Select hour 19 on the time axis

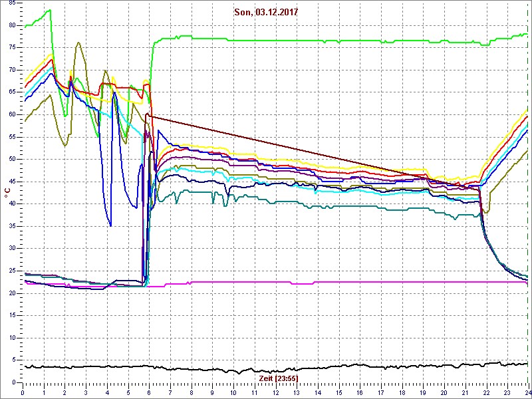coord(423,392)
